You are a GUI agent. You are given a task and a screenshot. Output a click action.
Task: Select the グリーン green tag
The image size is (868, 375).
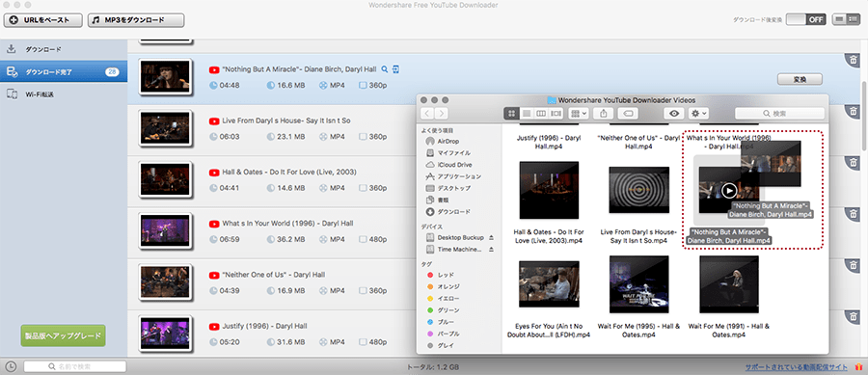448,310
